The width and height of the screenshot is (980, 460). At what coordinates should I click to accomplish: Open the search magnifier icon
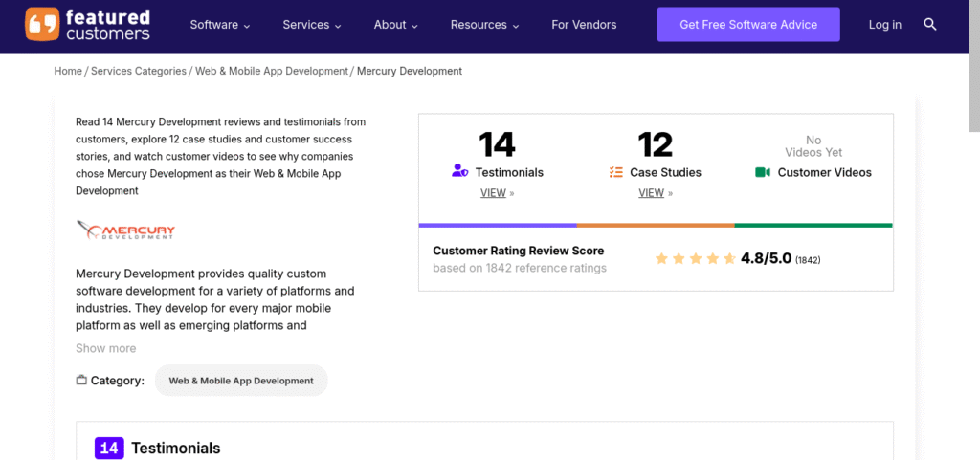point(930,24)
